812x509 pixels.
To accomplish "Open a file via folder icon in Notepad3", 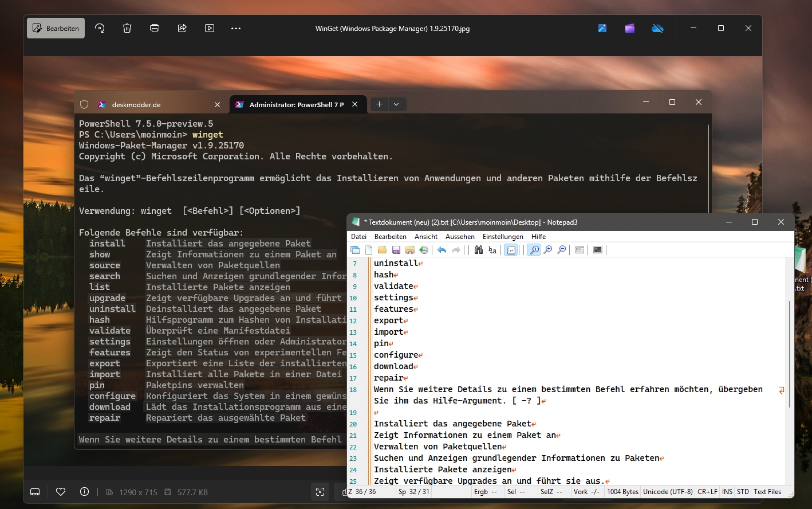I will click(x=383, y=250).
